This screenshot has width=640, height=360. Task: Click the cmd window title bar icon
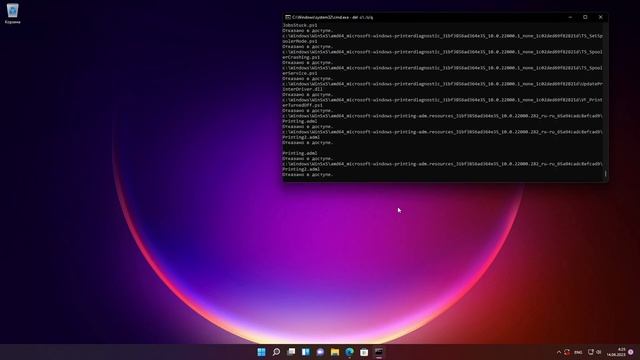point(288,17)
